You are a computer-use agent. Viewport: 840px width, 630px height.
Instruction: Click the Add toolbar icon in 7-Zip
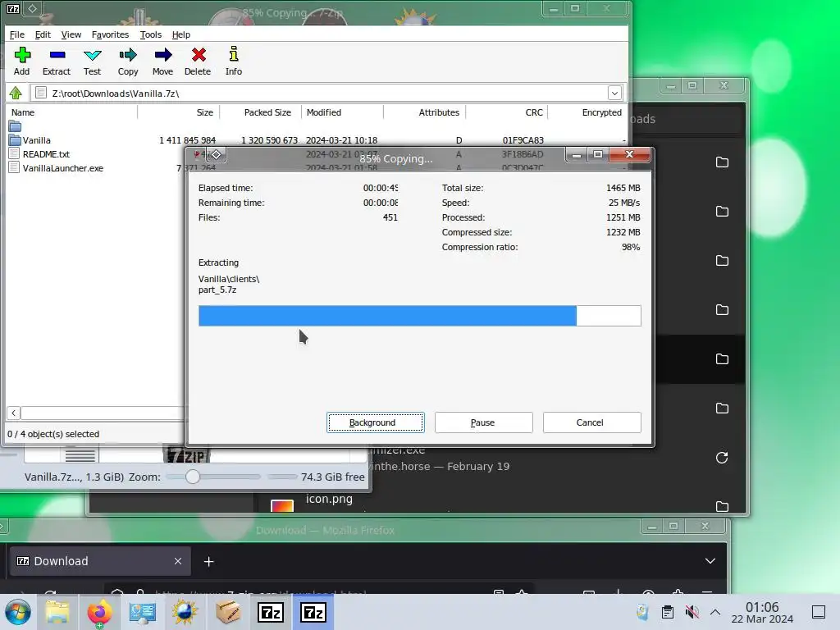22,61
